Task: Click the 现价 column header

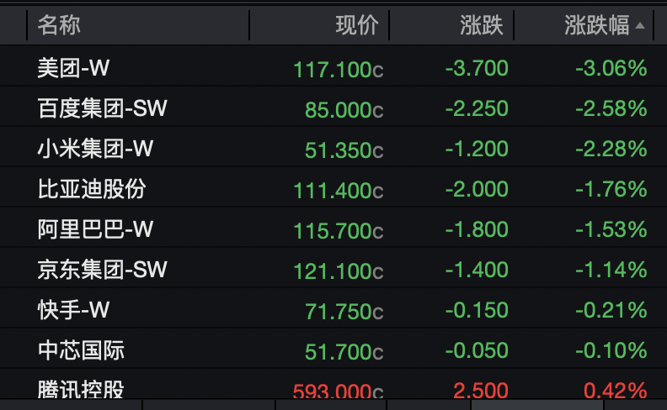Action: (x=357, y=25)
